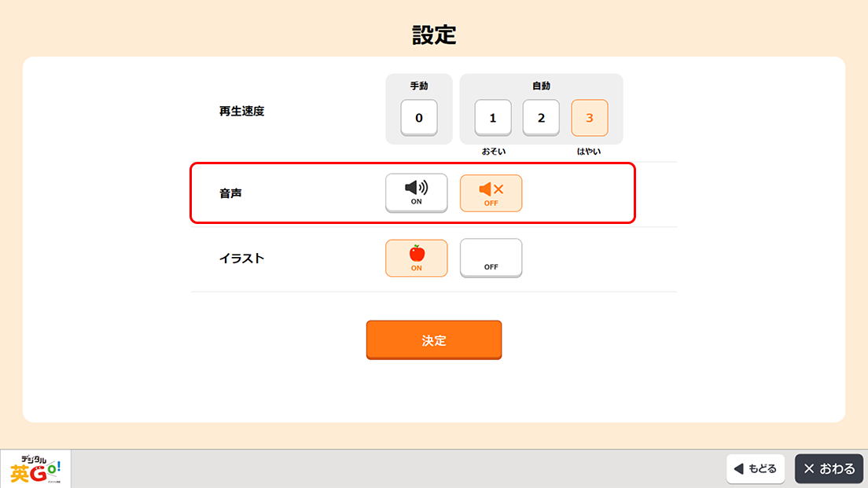Click the 設定 page title

pyautogui.click(x=434, y=35)
